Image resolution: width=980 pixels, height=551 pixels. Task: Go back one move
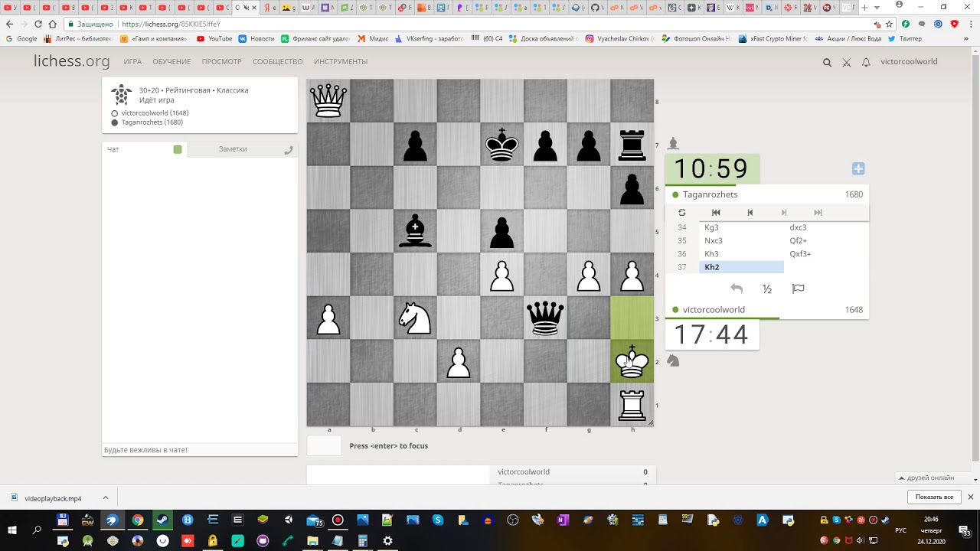pos(750,213)
